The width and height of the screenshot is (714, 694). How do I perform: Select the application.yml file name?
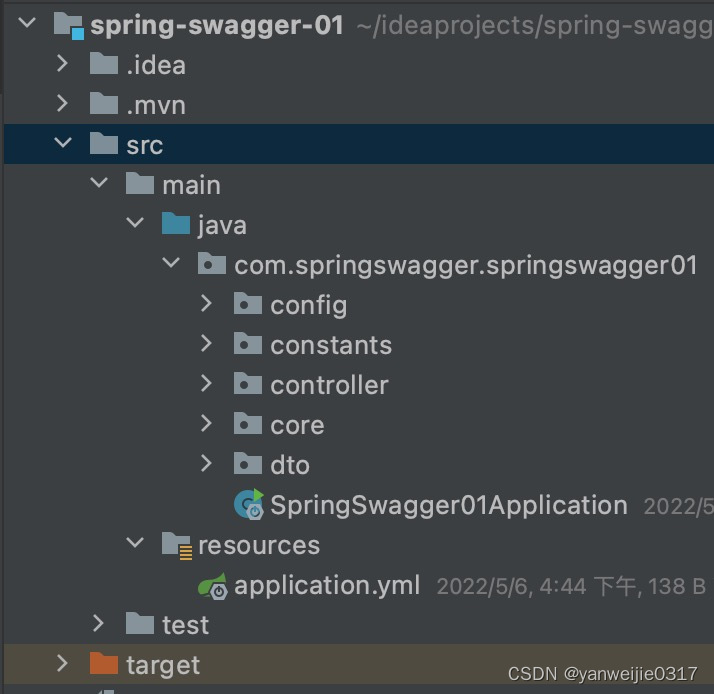pos(327,586)
